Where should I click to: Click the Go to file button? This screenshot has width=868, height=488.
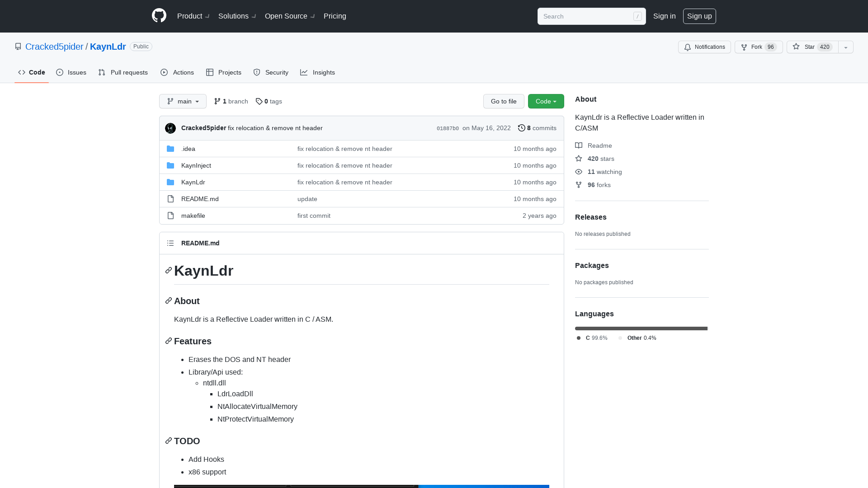point(504,101)
